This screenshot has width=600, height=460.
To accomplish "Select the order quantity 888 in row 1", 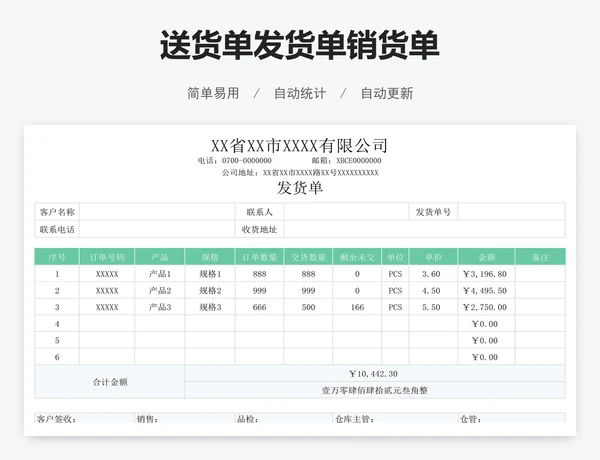I will click(259, 274).
